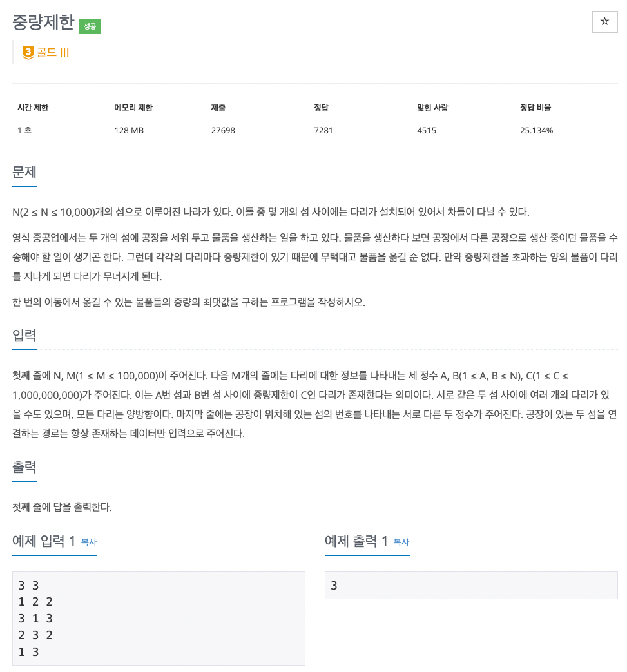Click the 시간 제한 column header

[x=33, y=108]
